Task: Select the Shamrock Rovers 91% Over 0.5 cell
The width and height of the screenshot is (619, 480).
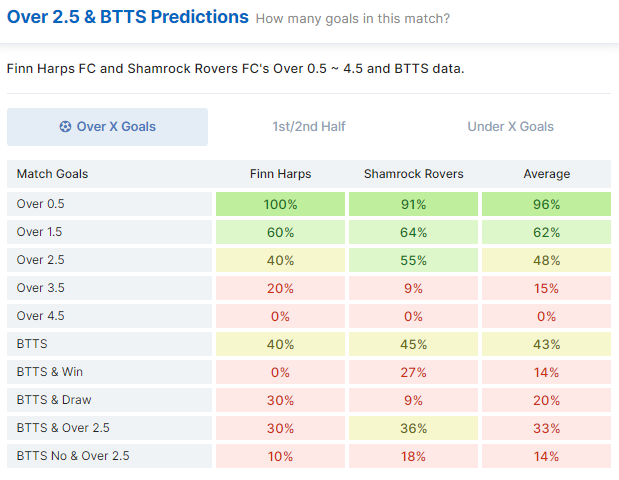Action: click(413, 204)
